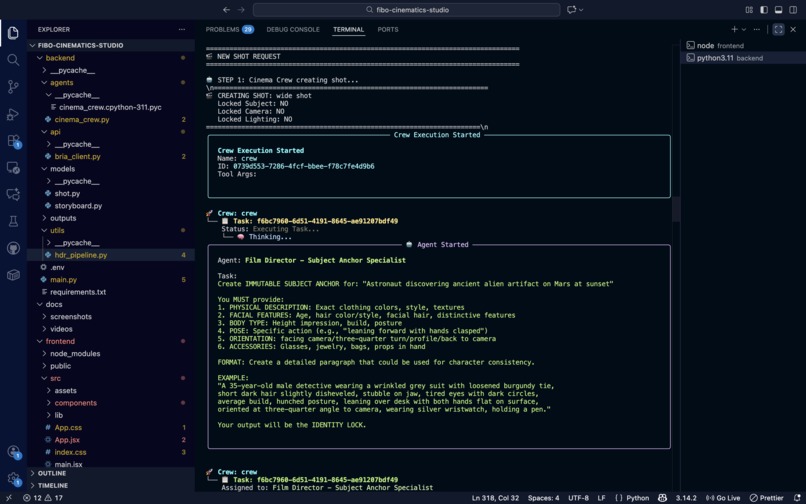This screenshot has width=806, height=504.
Task: Open Run and Debug view
Action: pos(13,114)
